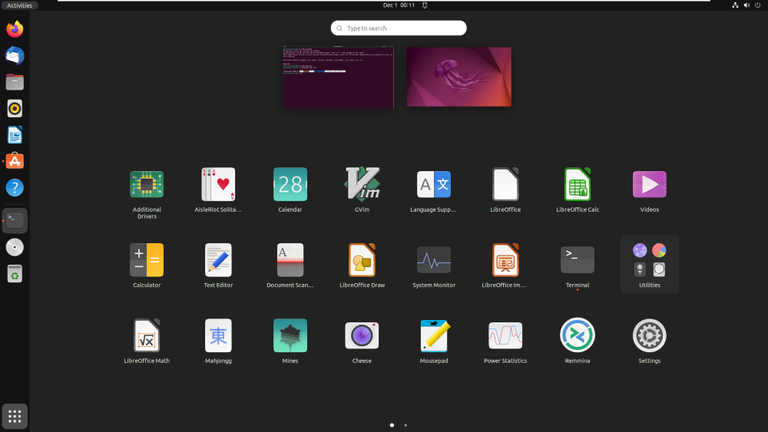Open LibreOffice start center
Image resolution: width=768 pixels, height=432 pixels.
(505, 185)
